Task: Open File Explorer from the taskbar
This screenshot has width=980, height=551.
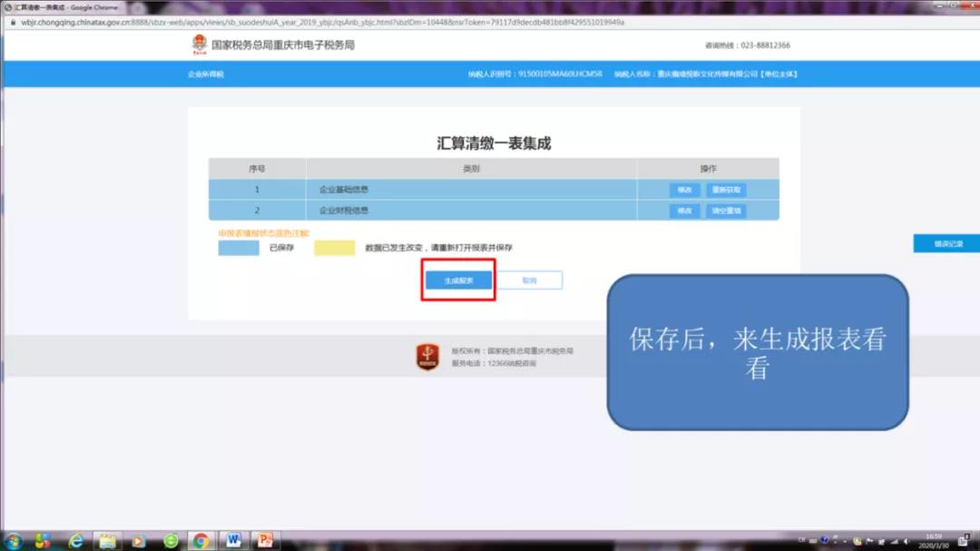Action: point(108,541)
